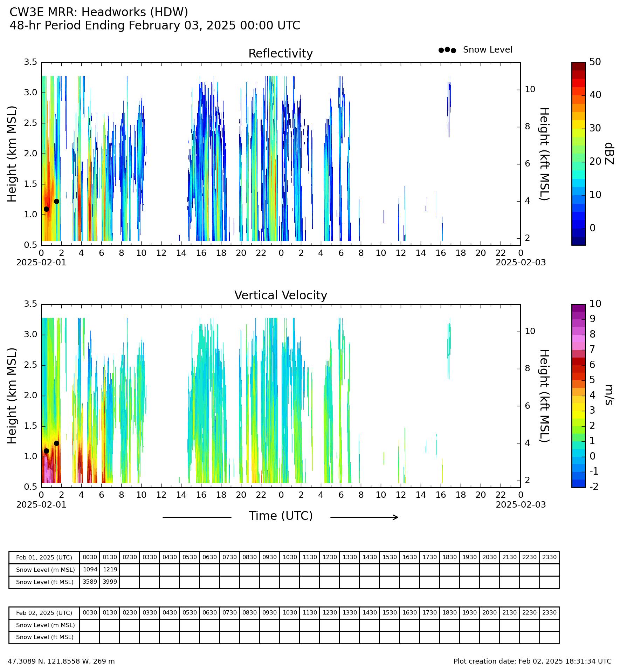Image resolution: width=620 pixels, height=672 pixels.
Task: Click the 'Vertical Velocity' plot title
Action: (x=281, y=296)
